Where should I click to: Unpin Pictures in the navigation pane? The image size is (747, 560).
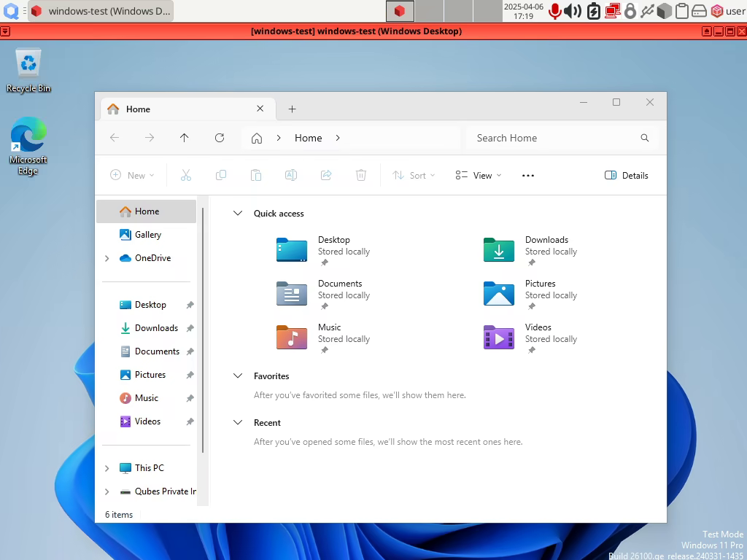[189, 375]
